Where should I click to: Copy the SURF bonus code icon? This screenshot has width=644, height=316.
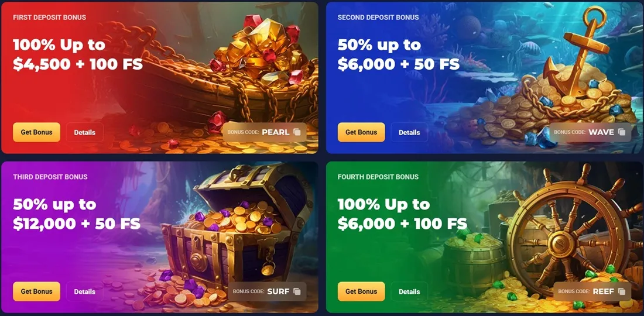pos(297,291)
